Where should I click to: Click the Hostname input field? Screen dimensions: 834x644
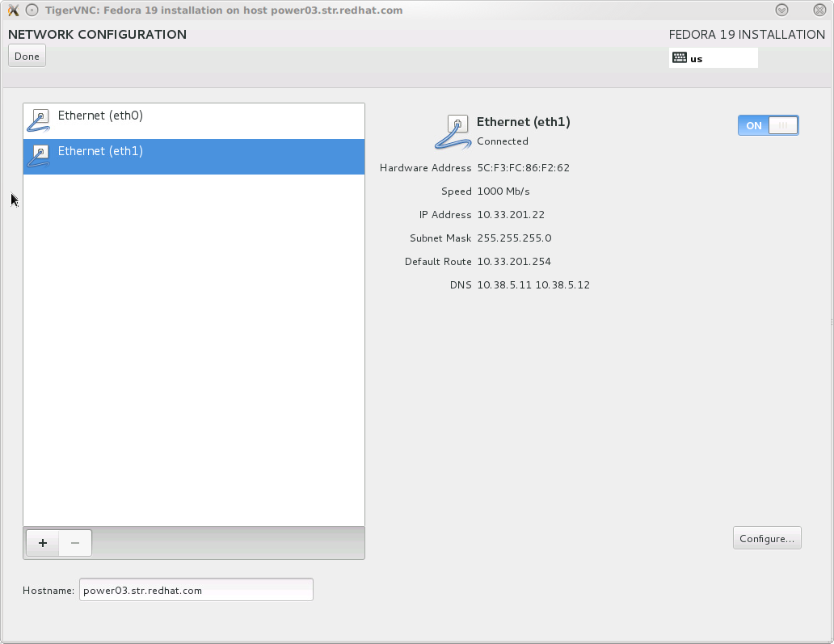tap(196, 590)
